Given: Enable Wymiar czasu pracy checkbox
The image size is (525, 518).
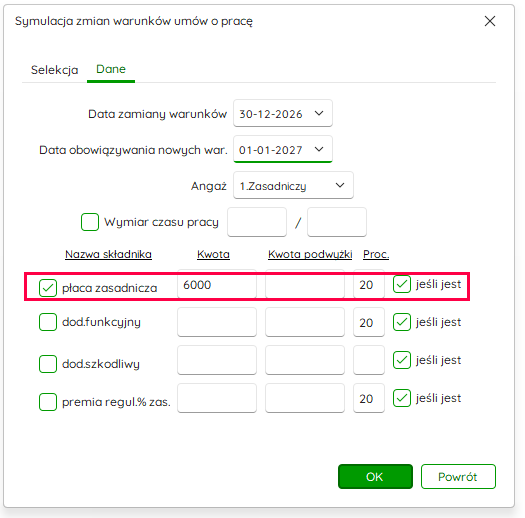Looking at the screenshot, I should pyautogui.click(x=90, y=222).
